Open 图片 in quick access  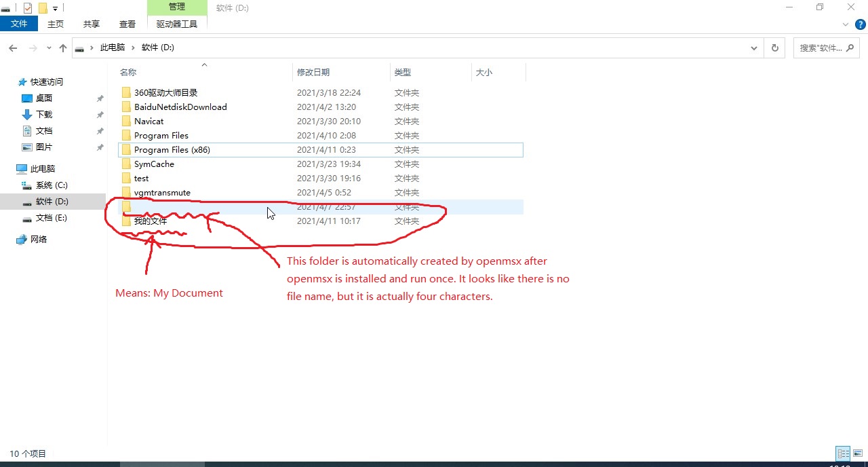[44, 147]
